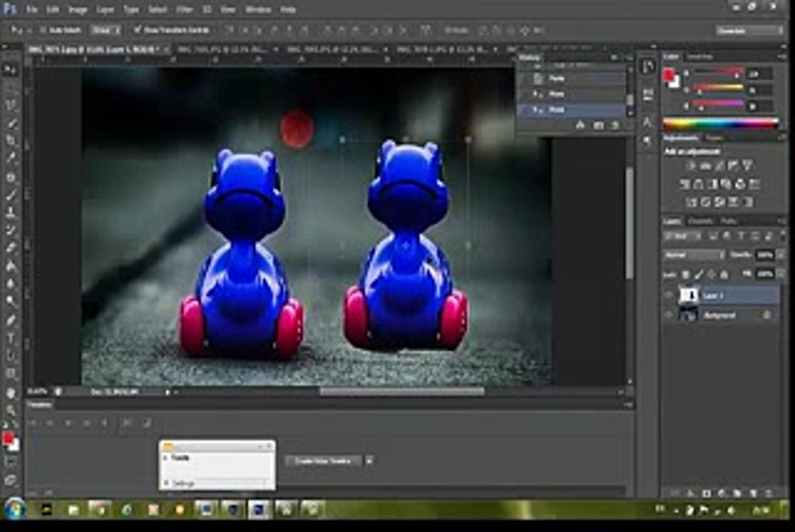Select the Eraser tool
Viewport: 795px width, 532px height.
[10, 248]
